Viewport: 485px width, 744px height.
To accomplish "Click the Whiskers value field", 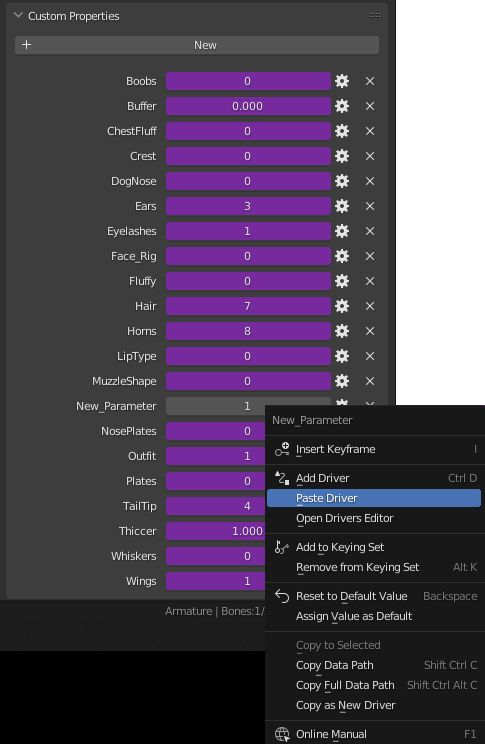I will 215,556.
